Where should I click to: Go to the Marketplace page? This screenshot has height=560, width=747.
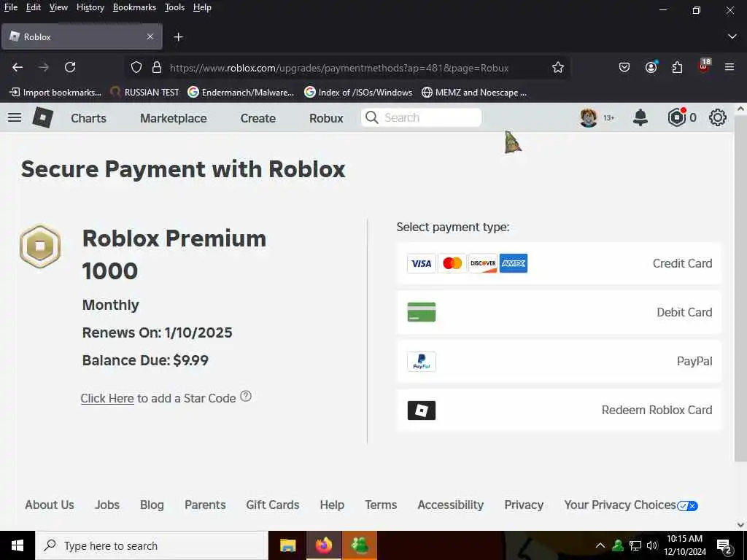(x=174, y=118)
